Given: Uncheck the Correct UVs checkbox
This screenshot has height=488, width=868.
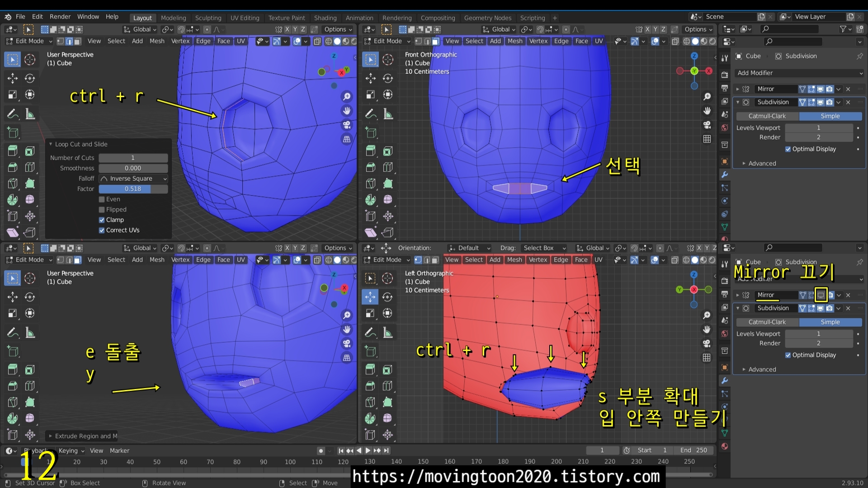Looking at the screenshot, I should pos(102,230).
